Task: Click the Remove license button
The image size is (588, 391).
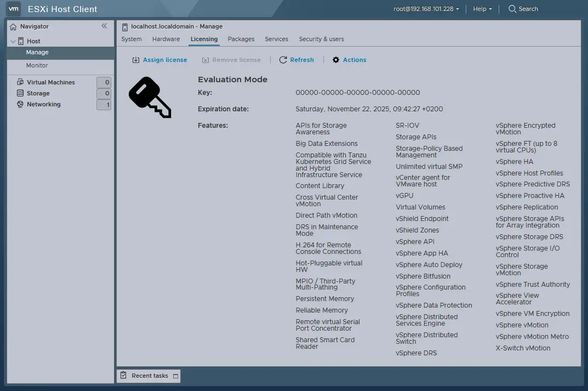Action: [x=231, y=60]
